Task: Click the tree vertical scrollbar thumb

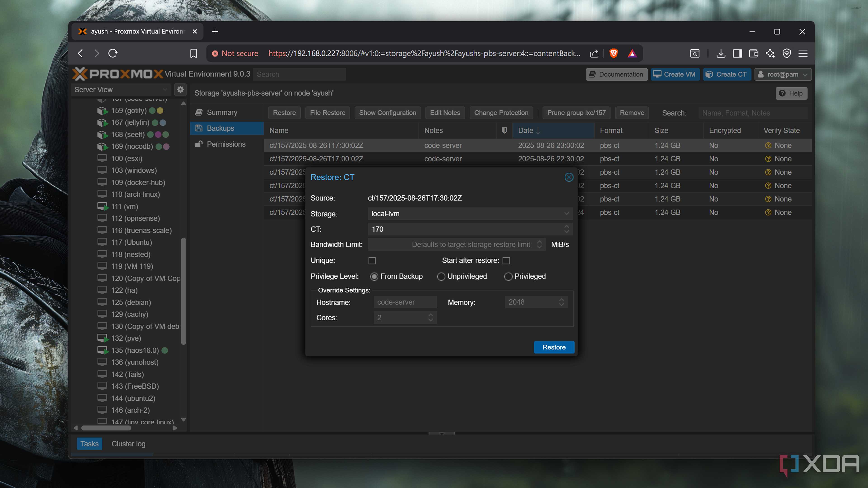Action: tap(184, 291)
